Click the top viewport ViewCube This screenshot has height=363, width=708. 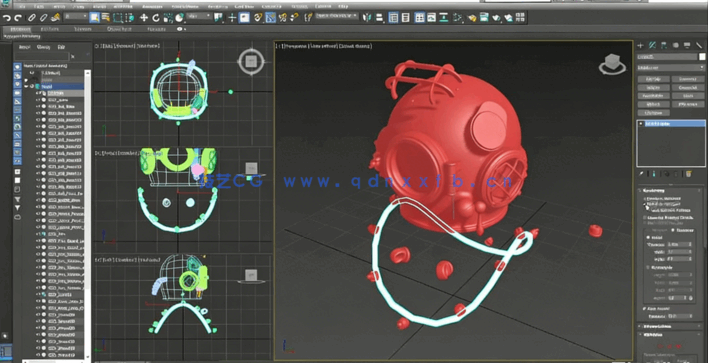click(x=251, y=61)
